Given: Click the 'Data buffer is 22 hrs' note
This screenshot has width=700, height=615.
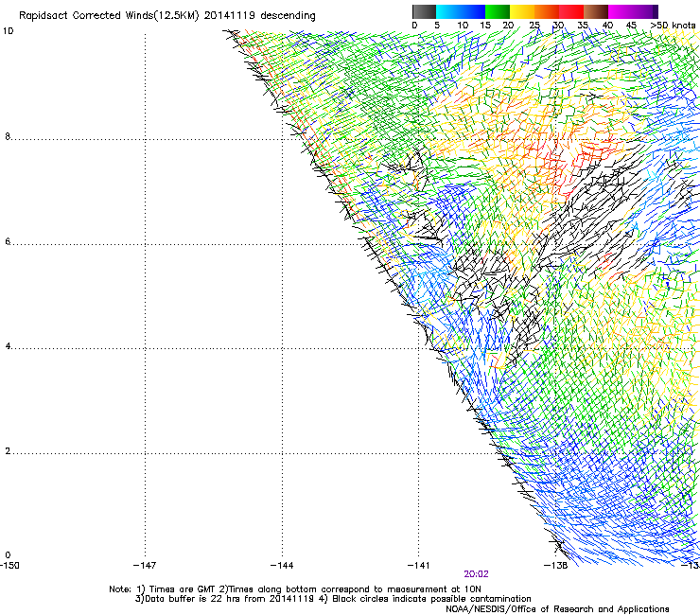Looking at the screenshot, I should click(x=334, y=599).
